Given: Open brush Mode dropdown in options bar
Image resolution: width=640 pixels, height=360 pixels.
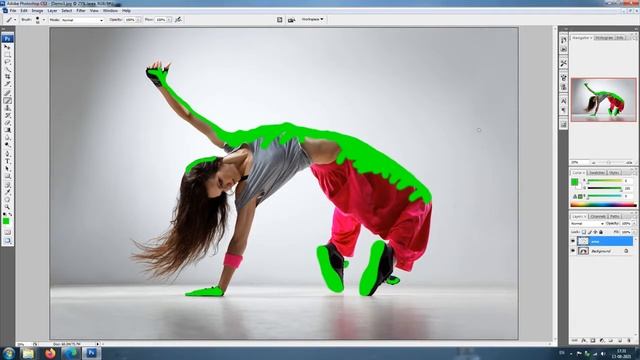Looking at the screenshot, I should 82,20.
